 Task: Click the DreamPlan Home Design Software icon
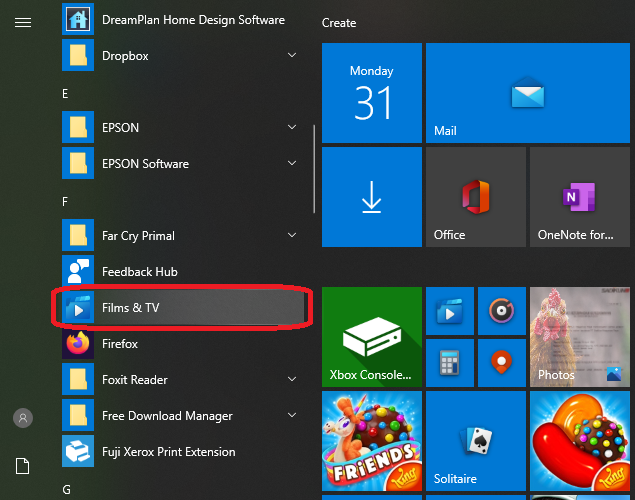78,19
